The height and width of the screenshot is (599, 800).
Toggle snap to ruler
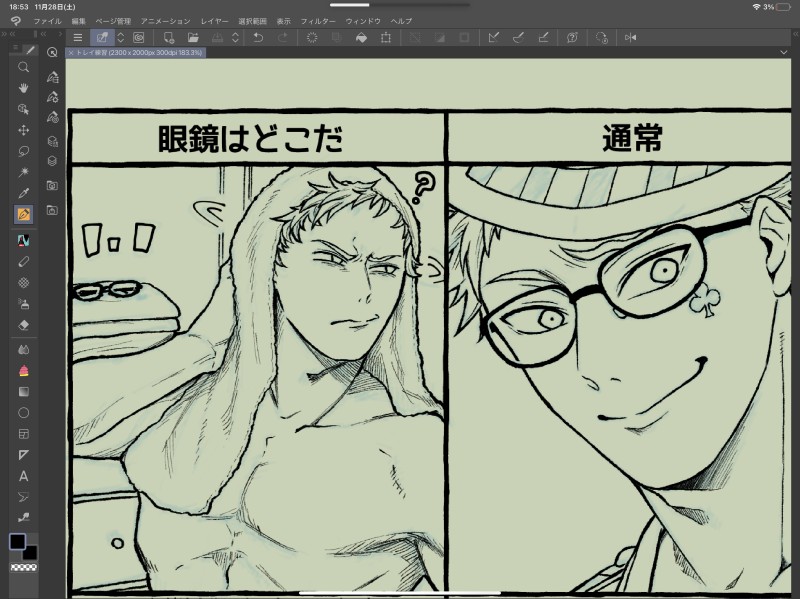493,37
